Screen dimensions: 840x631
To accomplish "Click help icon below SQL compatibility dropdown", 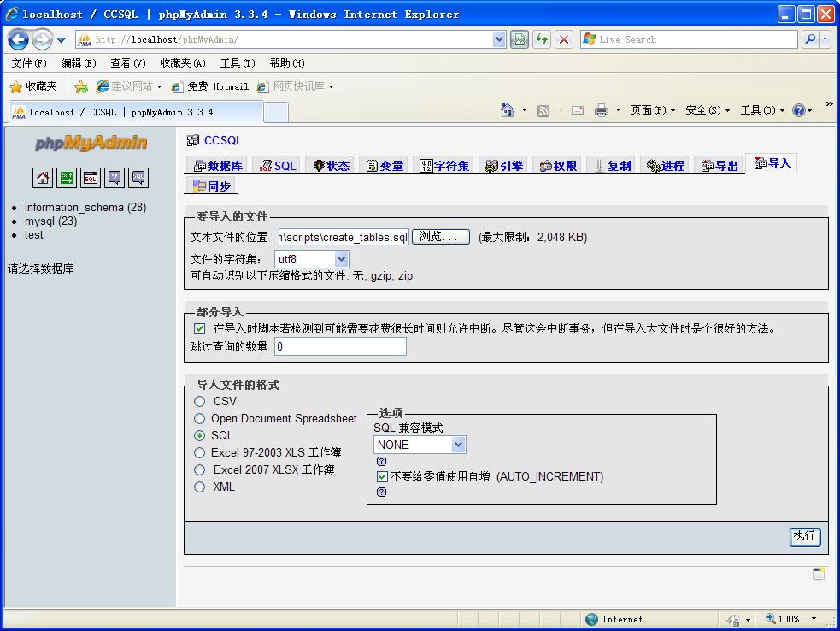I will point(381,461).
